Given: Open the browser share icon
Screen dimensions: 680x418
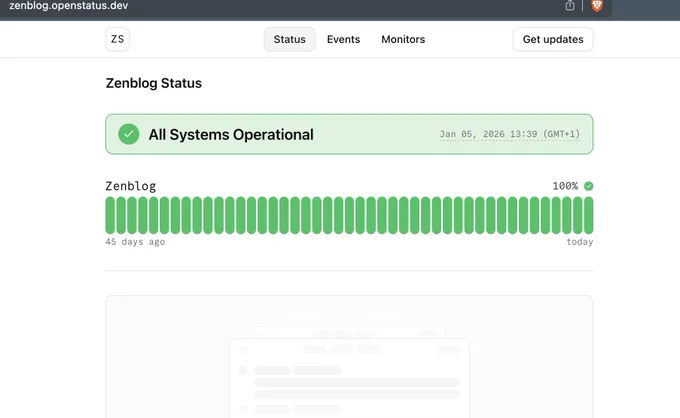Looking at the screenshot, I should coord(570,5).
